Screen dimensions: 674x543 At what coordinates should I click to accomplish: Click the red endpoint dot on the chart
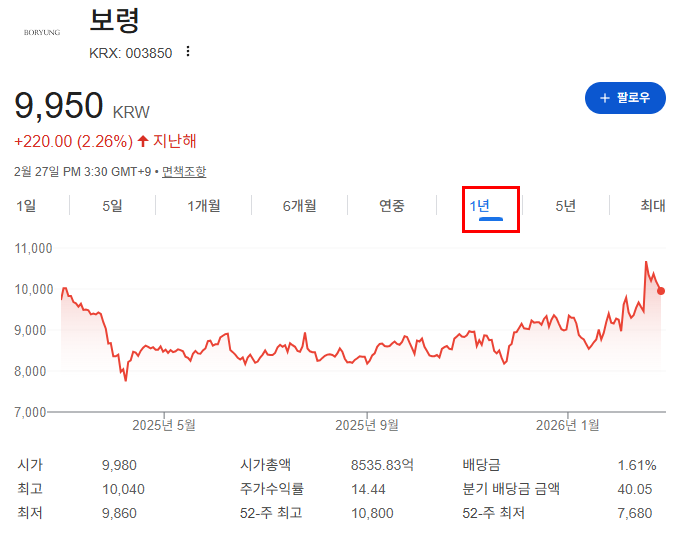pyautogui.click(x=661, y=291)
